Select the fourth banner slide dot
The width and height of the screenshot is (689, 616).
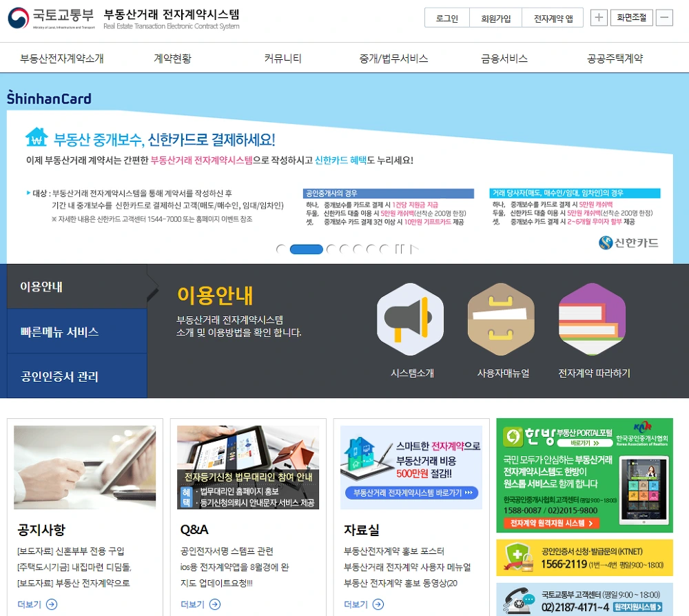[345, 249]
